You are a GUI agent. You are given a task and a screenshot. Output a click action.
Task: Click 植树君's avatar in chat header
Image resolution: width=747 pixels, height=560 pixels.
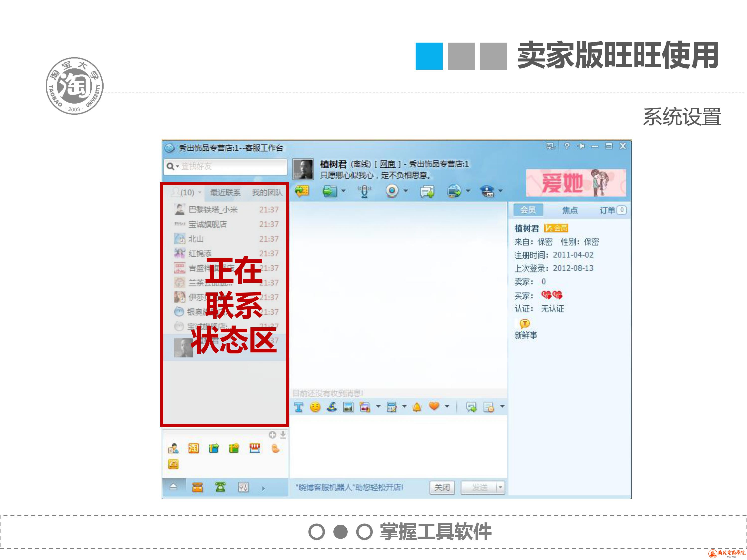tap(303, 169)
